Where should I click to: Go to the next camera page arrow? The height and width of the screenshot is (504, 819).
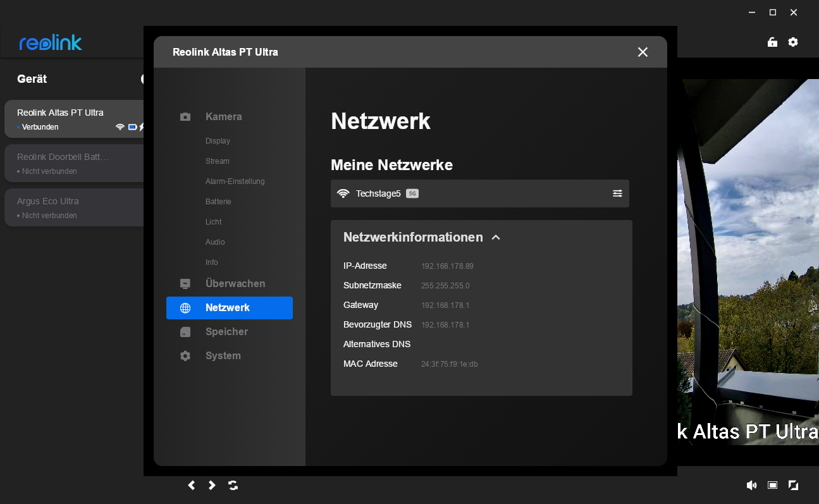coord(212,485)
